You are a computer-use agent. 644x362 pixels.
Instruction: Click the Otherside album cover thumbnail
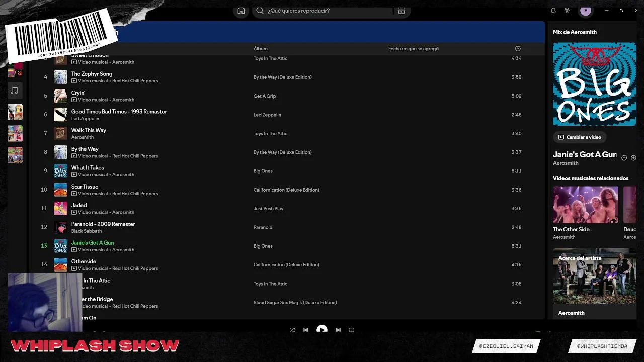[60, 265]
